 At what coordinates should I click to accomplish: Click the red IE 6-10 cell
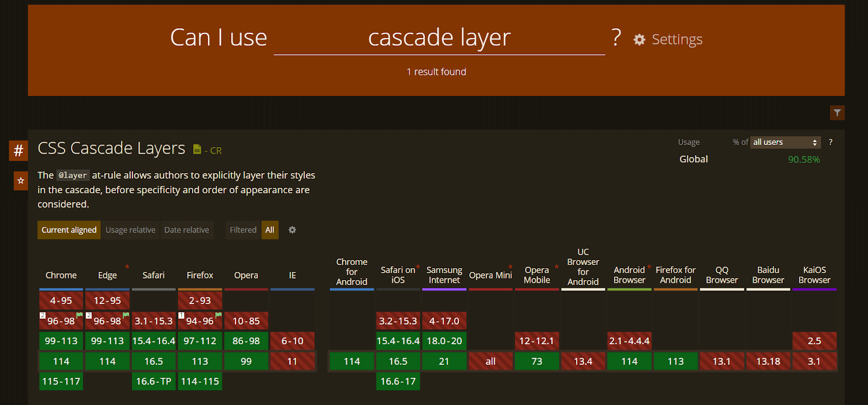[x=292, y=341]
